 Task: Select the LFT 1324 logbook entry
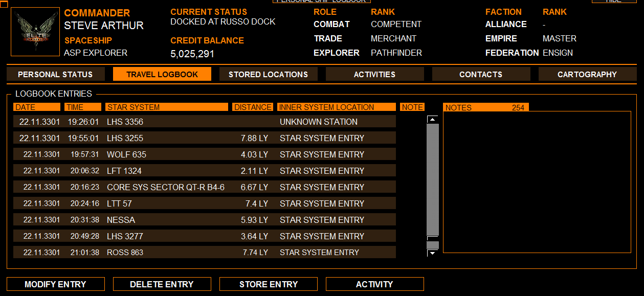coord(205,171)
